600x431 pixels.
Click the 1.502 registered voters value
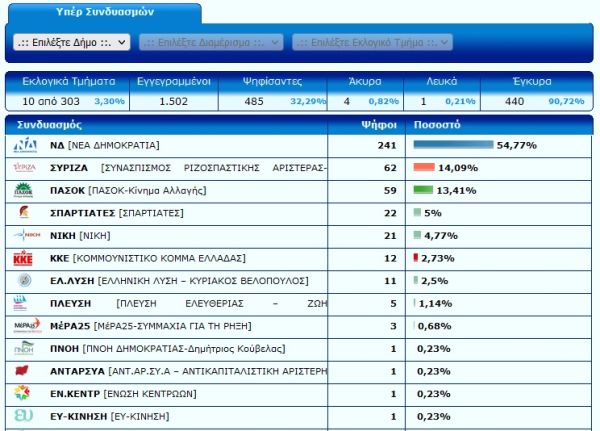point(173,101)
